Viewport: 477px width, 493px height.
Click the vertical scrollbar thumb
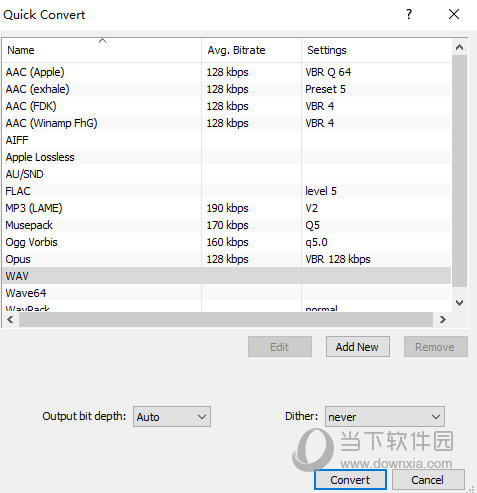pos(459,171)
